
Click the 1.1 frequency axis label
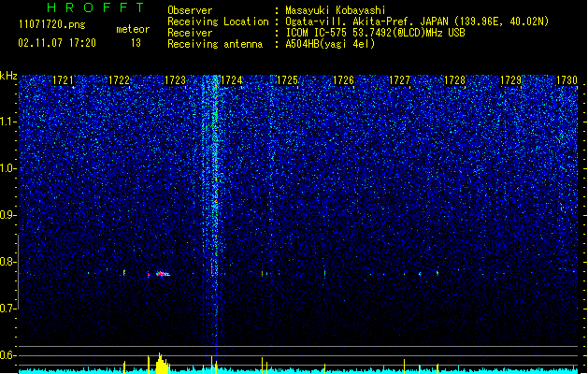point(7,122)
